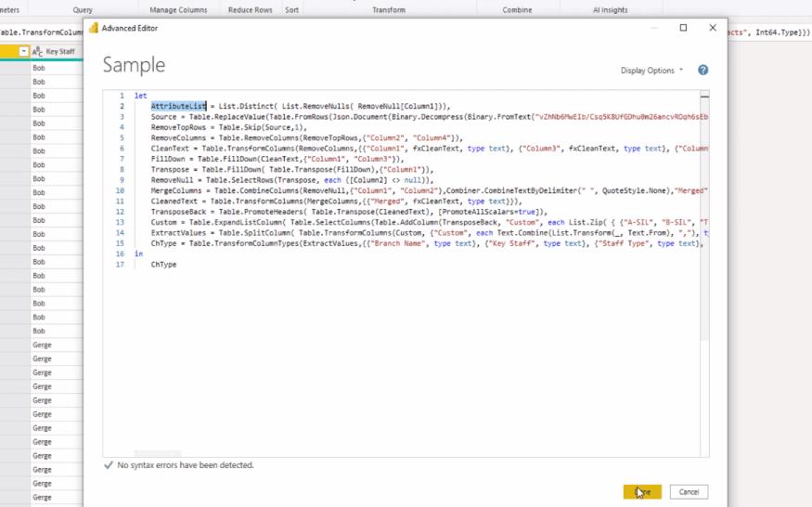
Task: Click the syntax check mark icon
Action: coord(109,465)
